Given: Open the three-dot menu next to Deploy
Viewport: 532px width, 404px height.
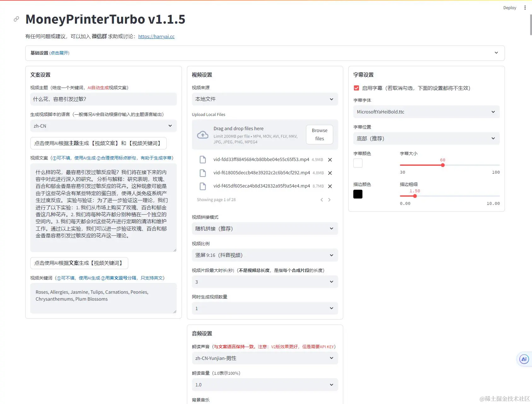Looking at the screenshot, I should 525,8.
